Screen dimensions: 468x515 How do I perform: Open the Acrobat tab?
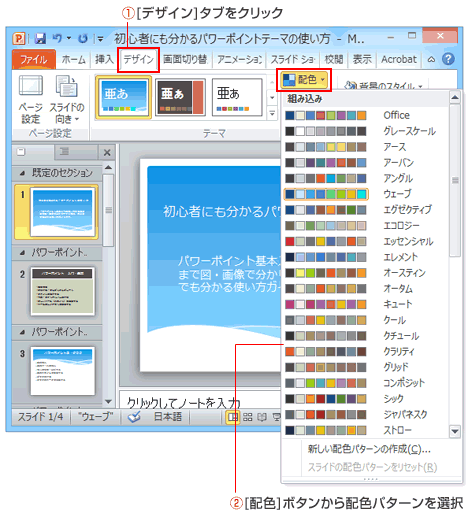(399, 59)
